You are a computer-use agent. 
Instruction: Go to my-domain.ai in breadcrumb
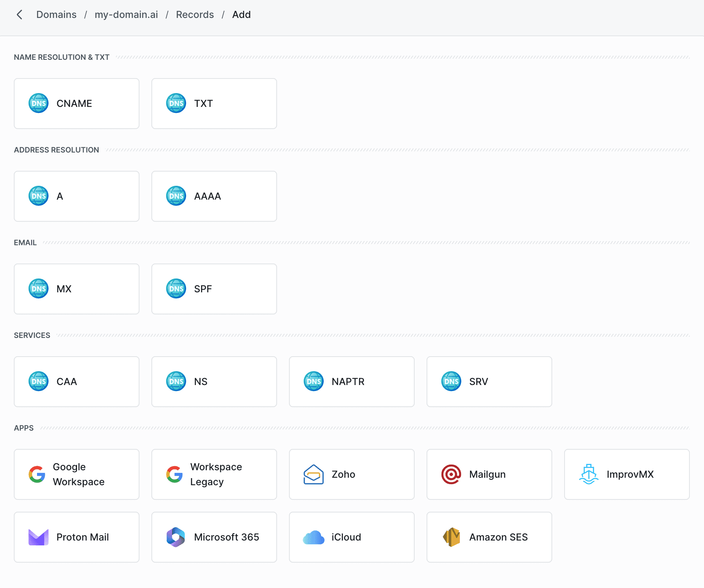click(x=126, y=15)
